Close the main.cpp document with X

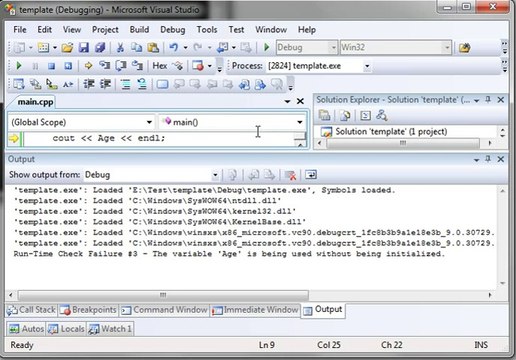[300, 101]
